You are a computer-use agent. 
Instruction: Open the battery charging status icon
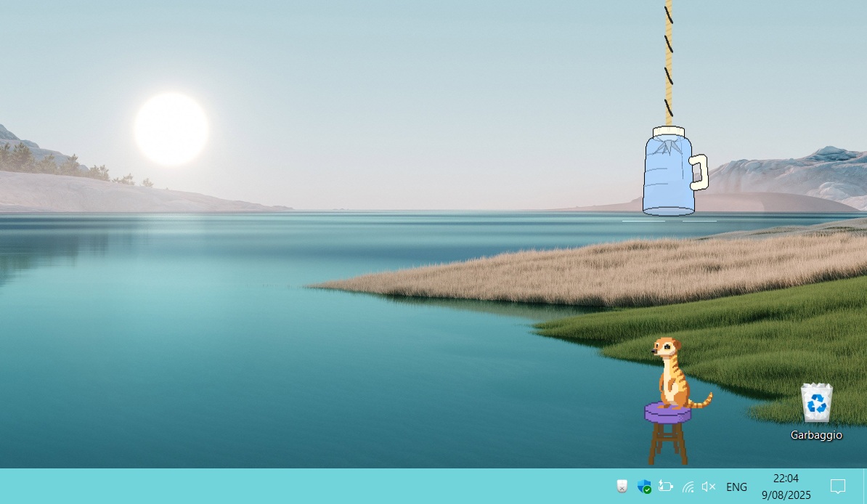666,487
